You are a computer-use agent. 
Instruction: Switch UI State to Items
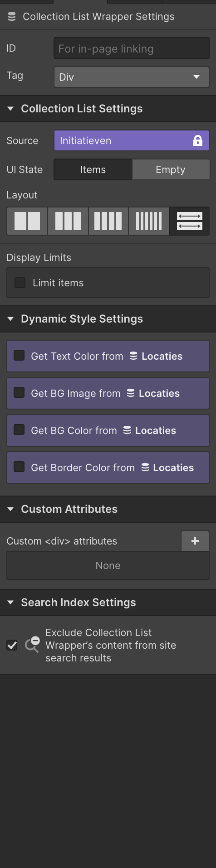[x=93, y=169]
